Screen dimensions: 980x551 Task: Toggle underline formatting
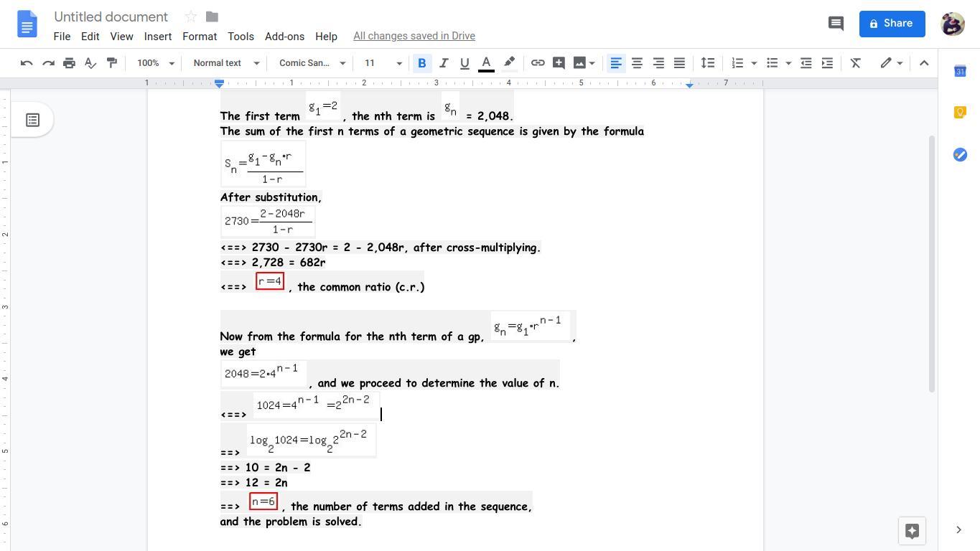point(465,63)
